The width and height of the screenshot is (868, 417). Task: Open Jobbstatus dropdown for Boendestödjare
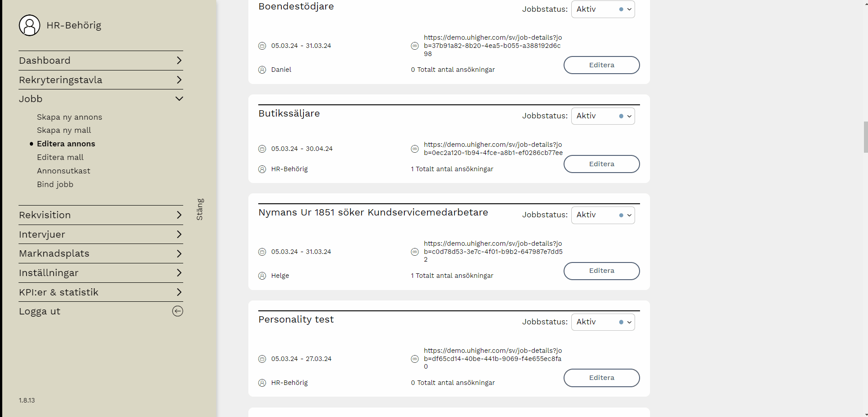[x=602, y=9]
